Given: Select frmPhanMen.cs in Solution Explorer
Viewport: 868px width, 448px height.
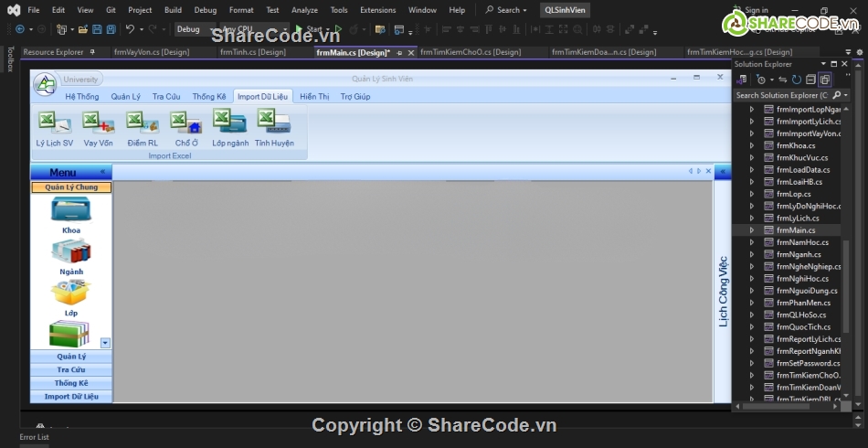Looking at the screenshot, I should tap(803, 303).
